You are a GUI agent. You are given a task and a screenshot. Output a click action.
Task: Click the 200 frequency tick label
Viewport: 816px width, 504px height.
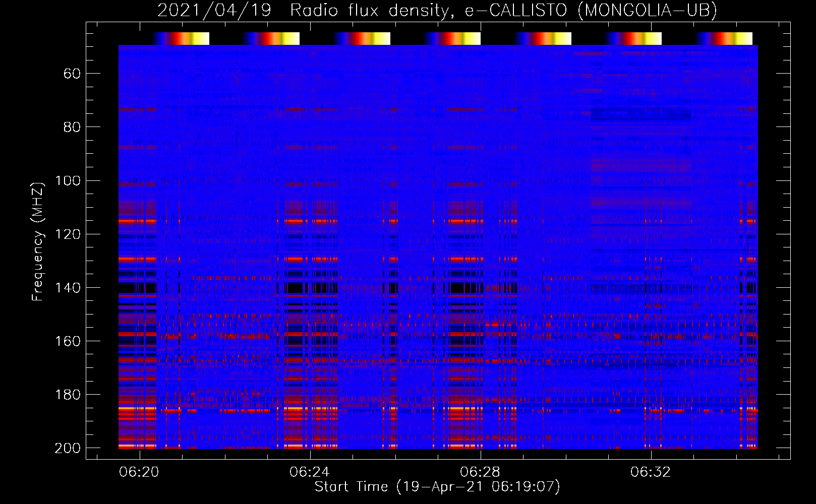[68, 448]
